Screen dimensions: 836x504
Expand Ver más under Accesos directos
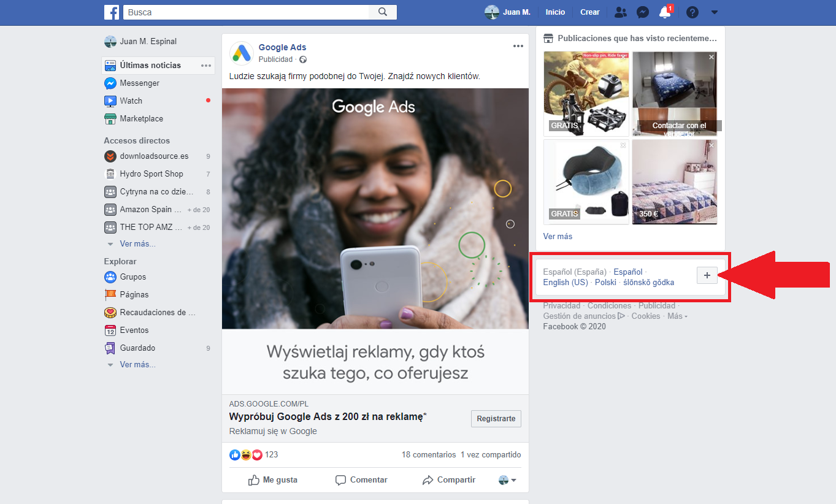pyautogui.click(x=137, y=244)
